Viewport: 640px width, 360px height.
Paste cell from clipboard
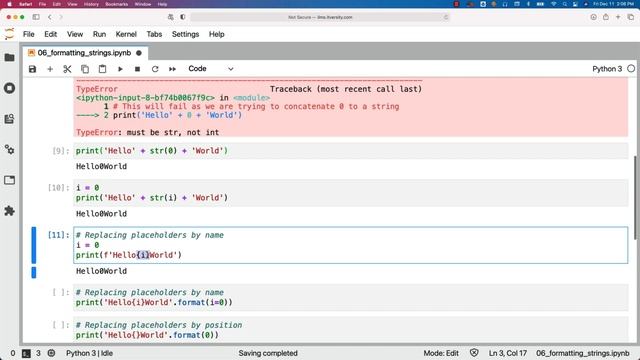(x=102, y=69)
